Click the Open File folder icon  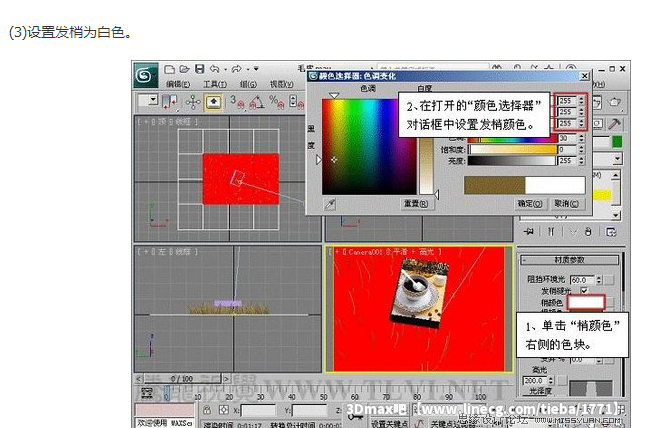[x=184, y=69]
